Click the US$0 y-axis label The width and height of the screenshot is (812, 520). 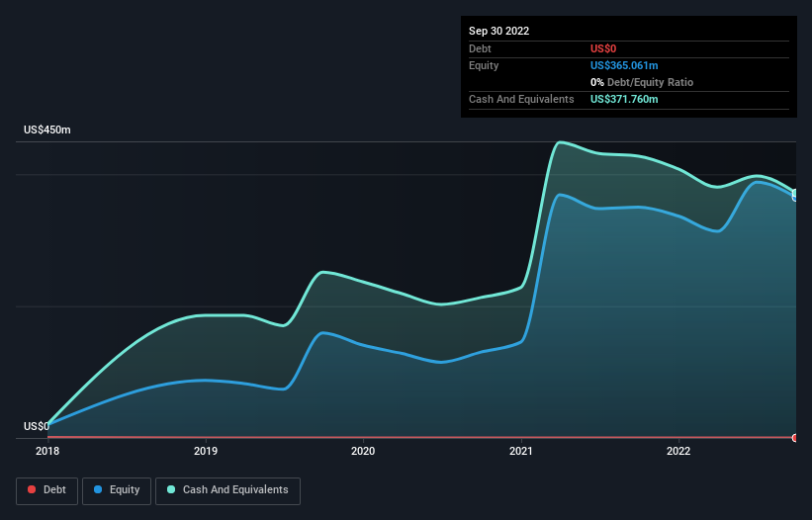(37, 426)
